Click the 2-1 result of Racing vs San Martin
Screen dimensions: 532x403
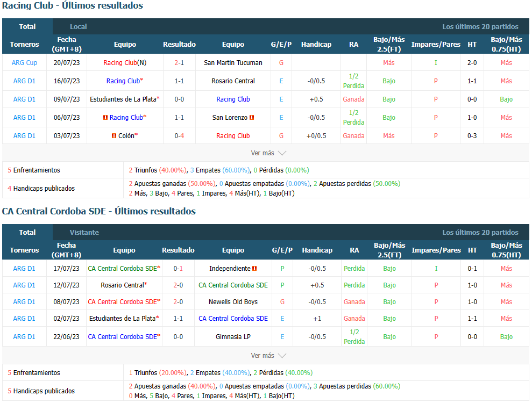click(179, 63)
